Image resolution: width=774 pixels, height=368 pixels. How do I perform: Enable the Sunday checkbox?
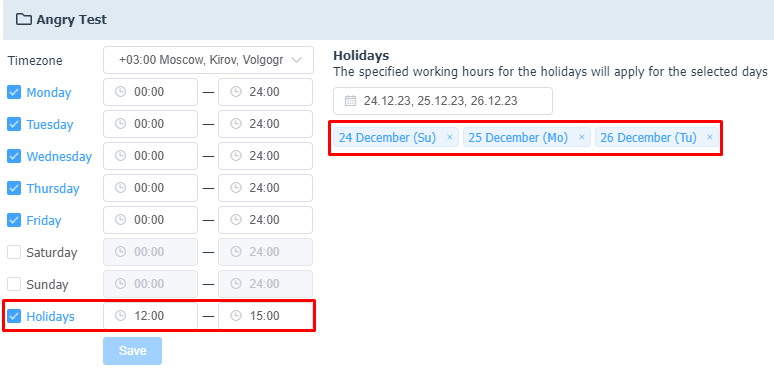[14, 285]
